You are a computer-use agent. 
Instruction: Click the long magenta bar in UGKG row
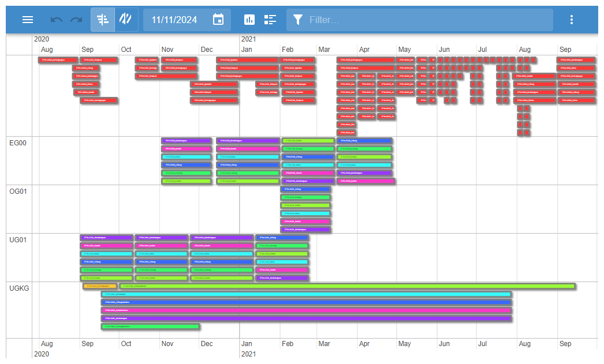tap(306, 310)
